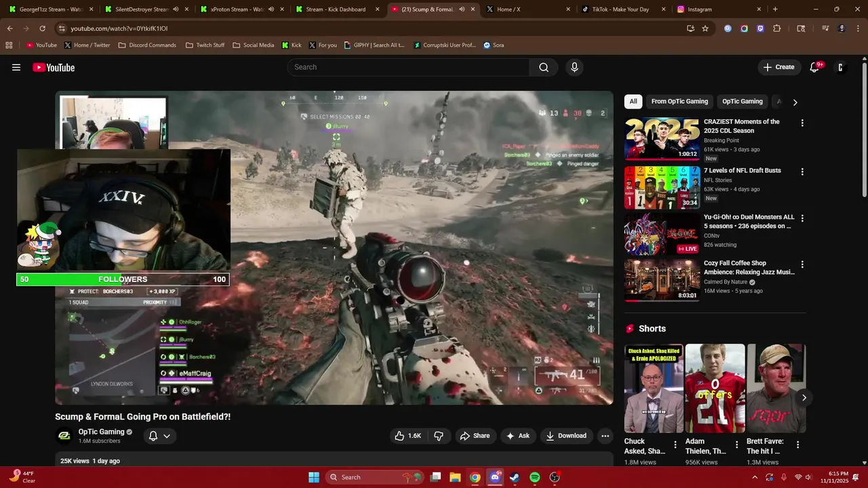The width and height of the screenshot is (868, 488).
Task: Open the Adam Thielen short thumbnail
Action: (x=715, y=388)
